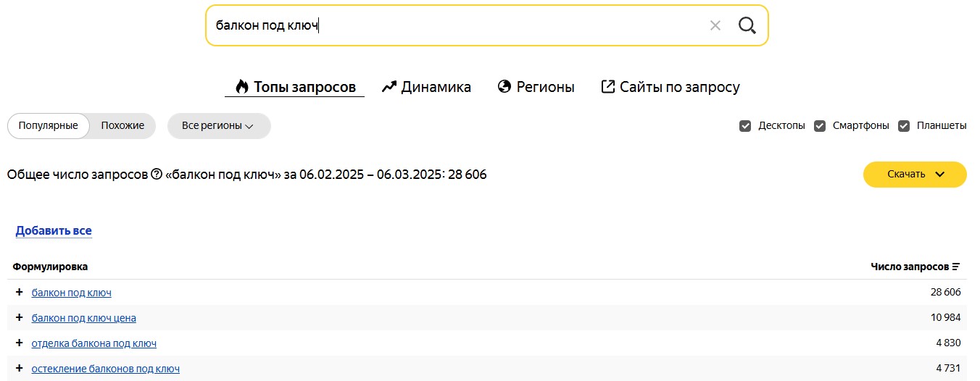Add "остекление балконов под ключ" via plus icon
This screenshot has width=980, height=381.
[x=19, y=368]
